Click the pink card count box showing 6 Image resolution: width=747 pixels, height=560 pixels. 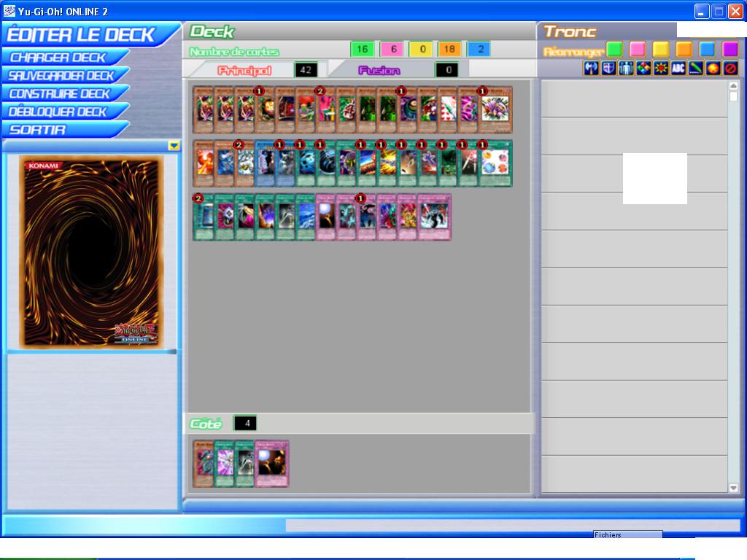pos(392,49)
